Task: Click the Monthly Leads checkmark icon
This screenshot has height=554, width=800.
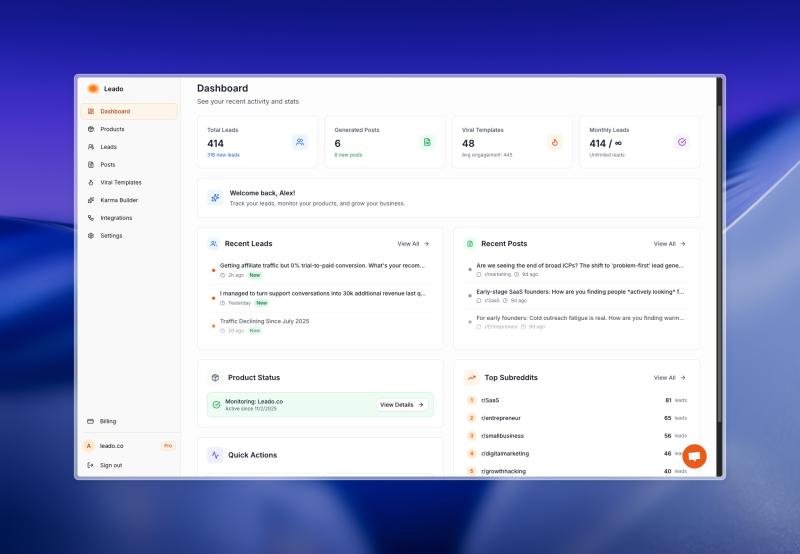Action: pos(682,142)
